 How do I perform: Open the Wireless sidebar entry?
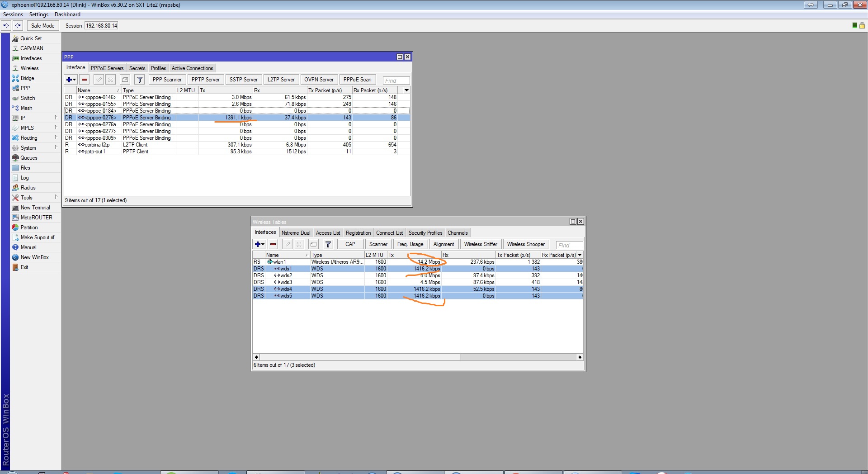pyautogui.click(x=30, y=68)
